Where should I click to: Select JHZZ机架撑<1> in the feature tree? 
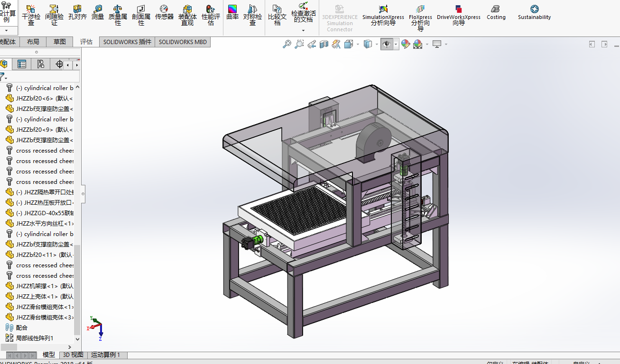(40, 286)
